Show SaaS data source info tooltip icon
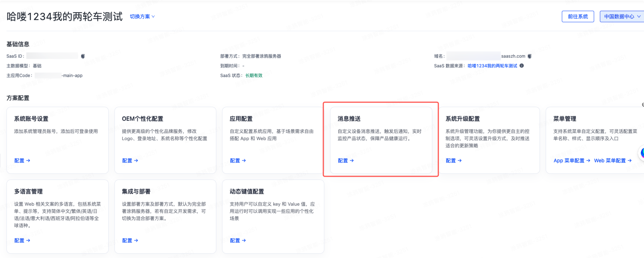 [x=522, y=66]
